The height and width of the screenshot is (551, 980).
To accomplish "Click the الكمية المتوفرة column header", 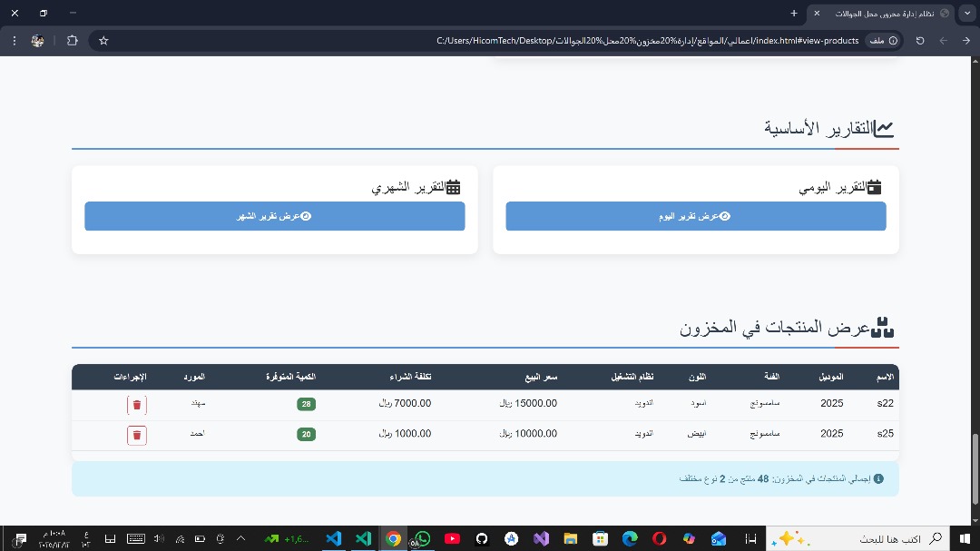I will tap(290, 377).
